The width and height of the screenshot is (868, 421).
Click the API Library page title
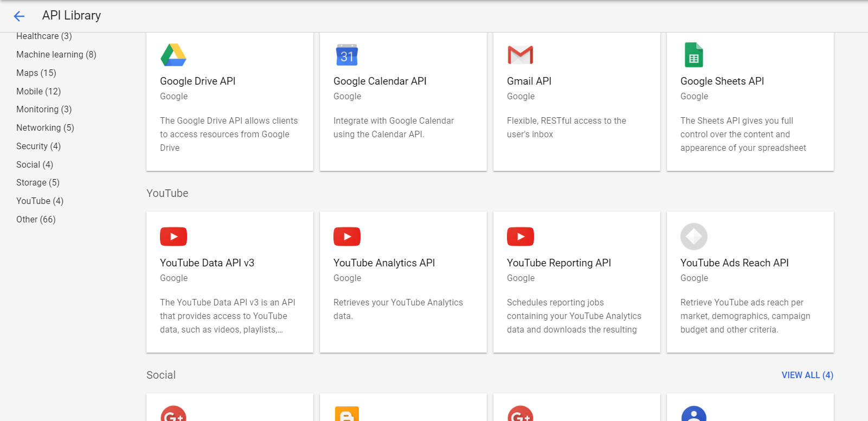click(72, 15)
